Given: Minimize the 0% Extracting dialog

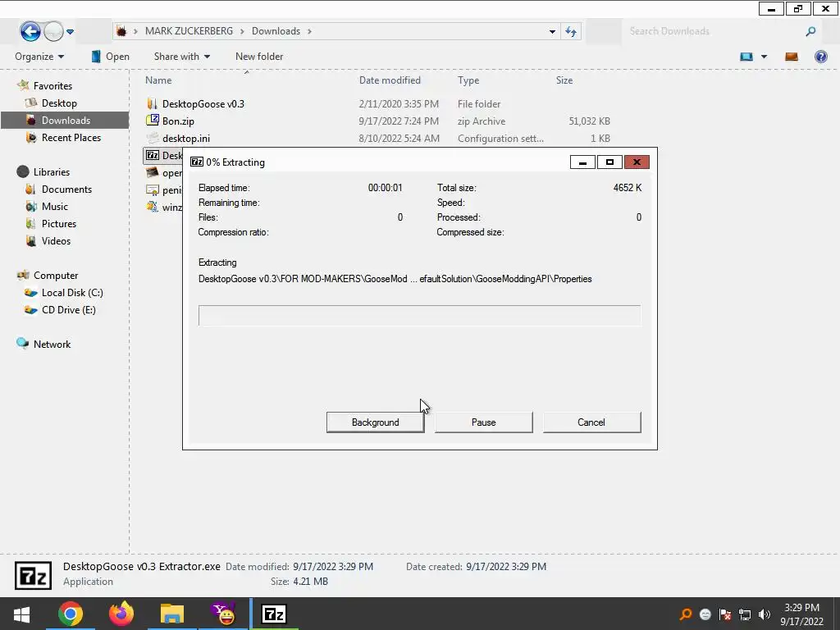Looking at the screenshot, I should 582,162.
